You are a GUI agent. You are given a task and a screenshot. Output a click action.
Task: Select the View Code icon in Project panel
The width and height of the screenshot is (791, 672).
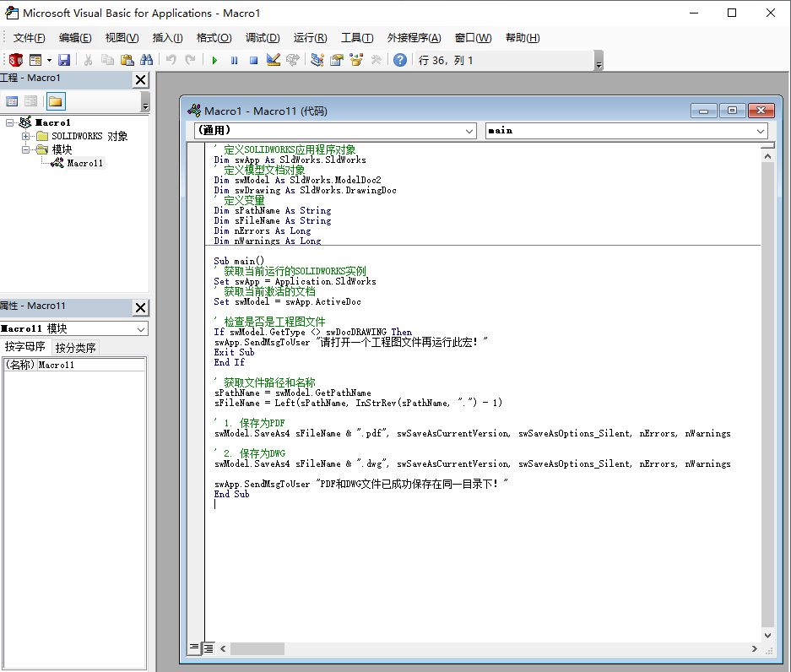[12, 100]
